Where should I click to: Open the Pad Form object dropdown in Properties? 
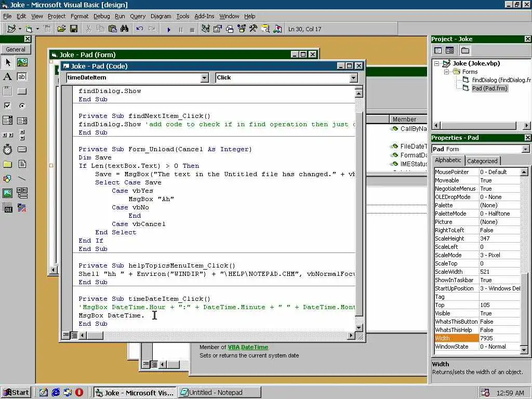pyautogui.click(x=526, y=149)
